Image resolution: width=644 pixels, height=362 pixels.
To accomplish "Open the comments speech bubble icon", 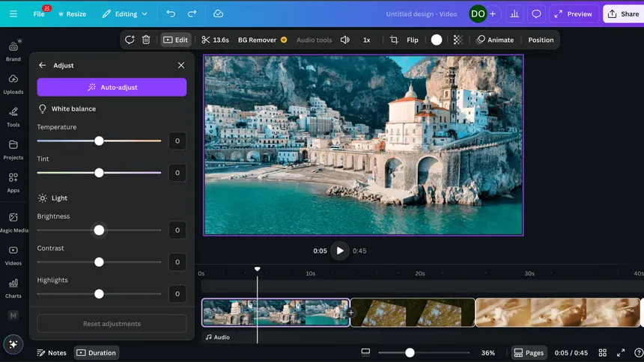I will (536, 13).
